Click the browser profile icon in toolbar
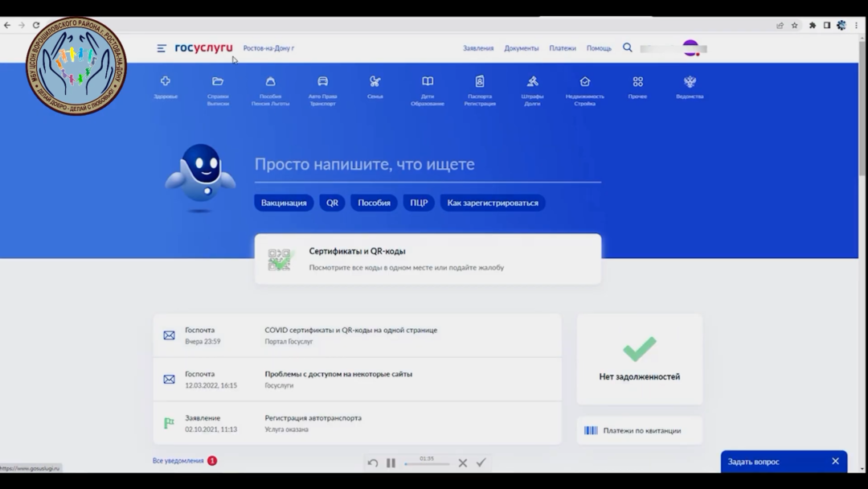The height and width of the screenshot is (489, 868). pos(841,25)
